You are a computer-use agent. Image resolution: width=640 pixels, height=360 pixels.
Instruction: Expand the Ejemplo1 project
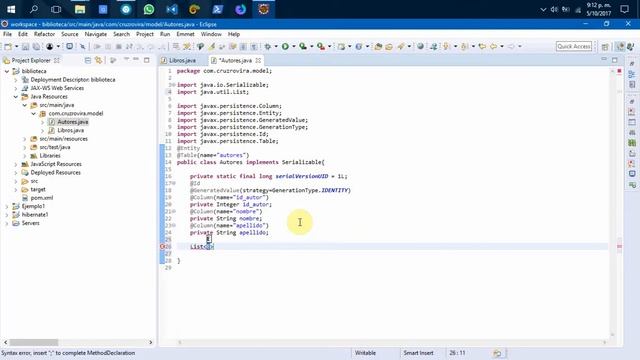[x=7, y=207]
